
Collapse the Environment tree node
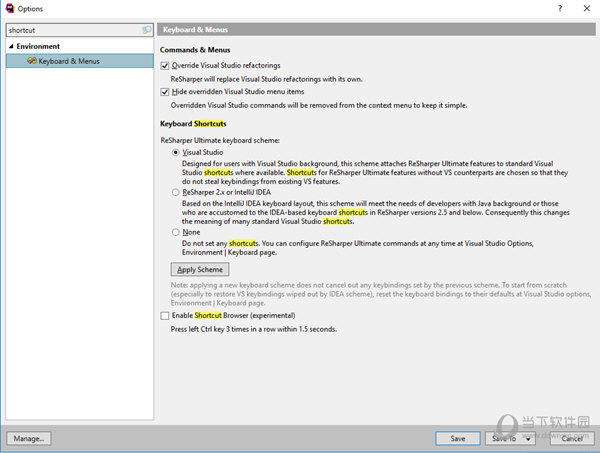point(11,46)
